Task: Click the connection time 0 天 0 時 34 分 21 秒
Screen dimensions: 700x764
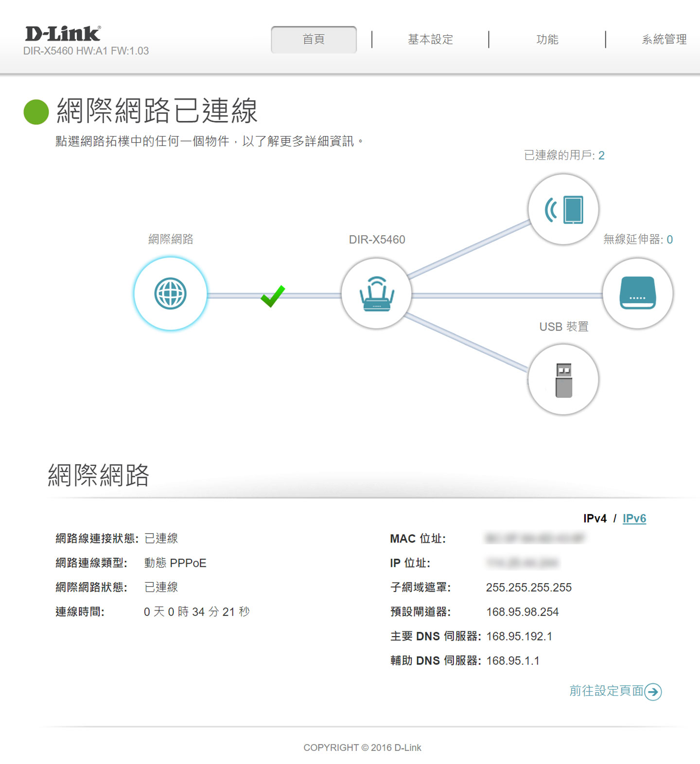Action: pos(196,611)
